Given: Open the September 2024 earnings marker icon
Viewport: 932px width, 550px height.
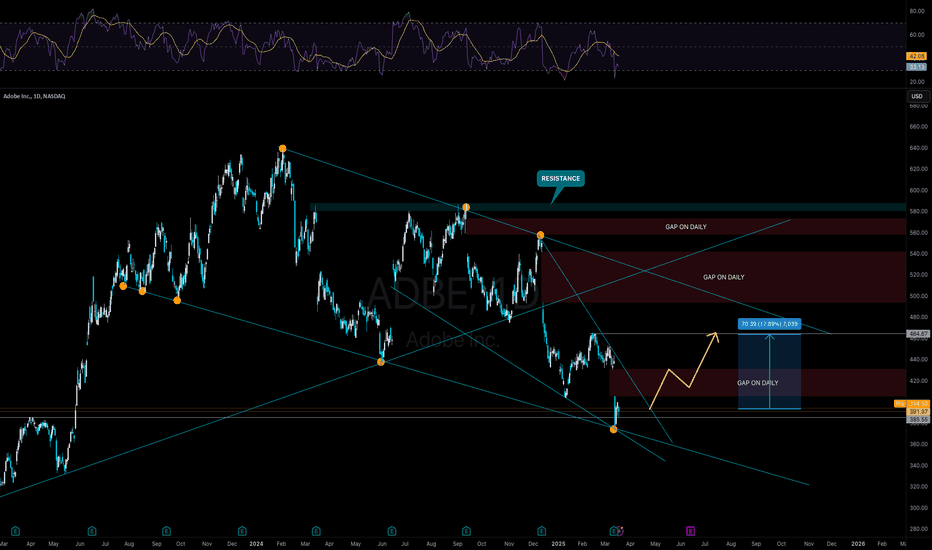Looking at the screenshot, I should [x=467, y=530].
